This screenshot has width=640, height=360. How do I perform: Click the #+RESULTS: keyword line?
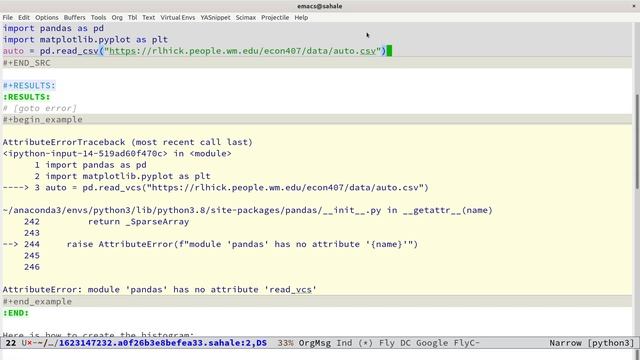coord(29,85)
